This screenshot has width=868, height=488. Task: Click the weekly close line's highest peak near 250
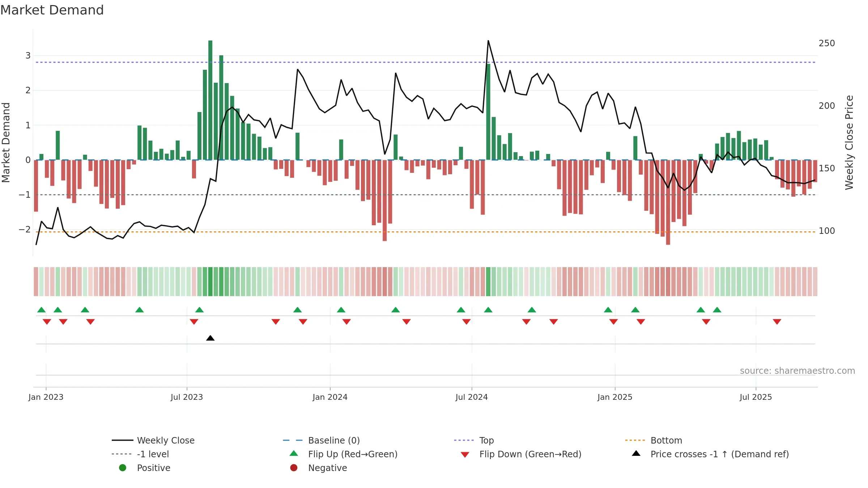pos(488,41)
